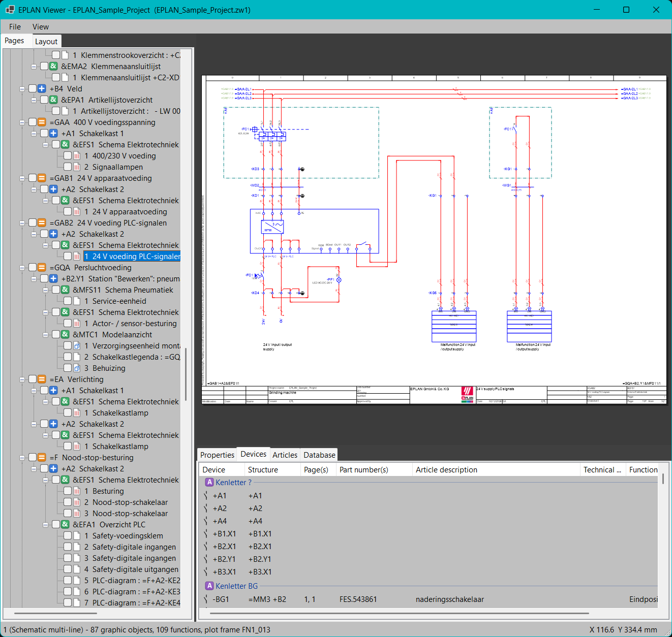Check the box for Besturing page

(x=67, y=491)
